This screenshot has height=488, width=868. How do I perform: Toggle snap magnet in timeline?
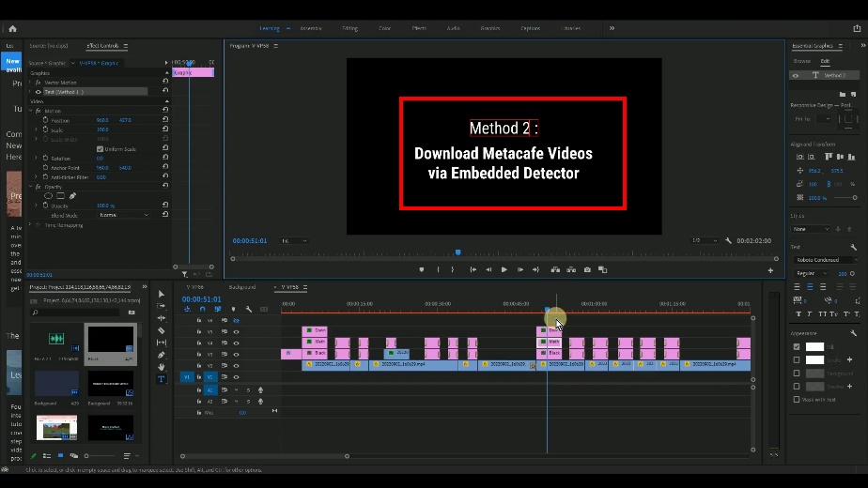pos(203,310)
